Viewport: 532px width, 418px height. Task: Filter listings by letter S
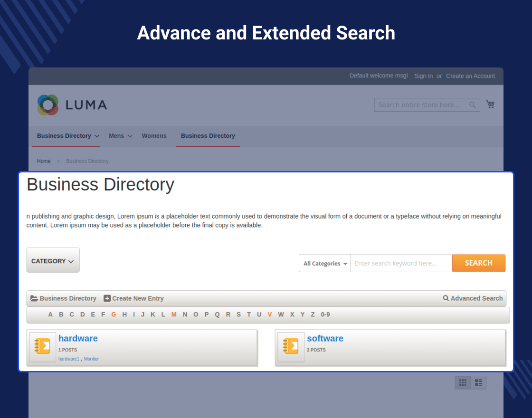click(x=238, y=314)
